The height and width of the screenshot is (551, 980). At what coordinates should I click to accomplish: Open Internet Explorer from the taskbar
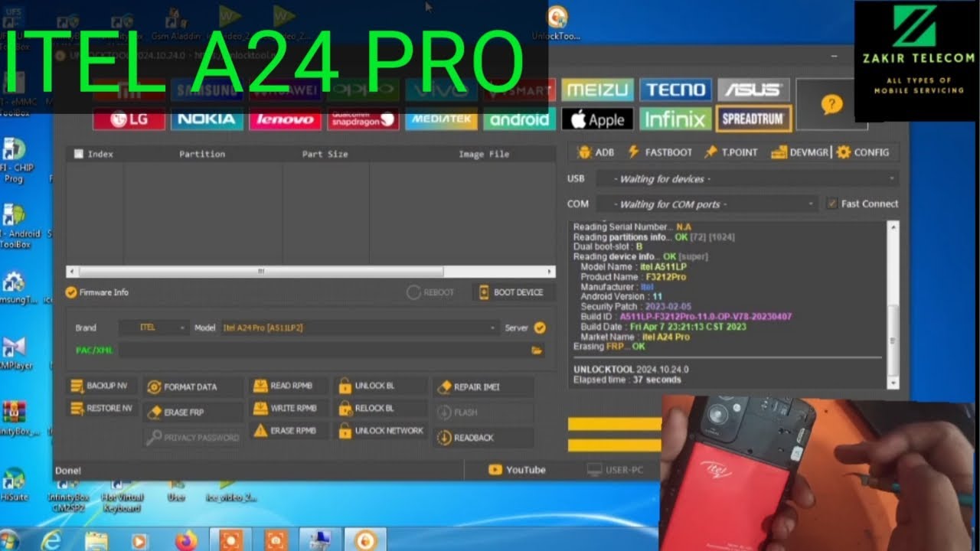click(x=51, y=540)
